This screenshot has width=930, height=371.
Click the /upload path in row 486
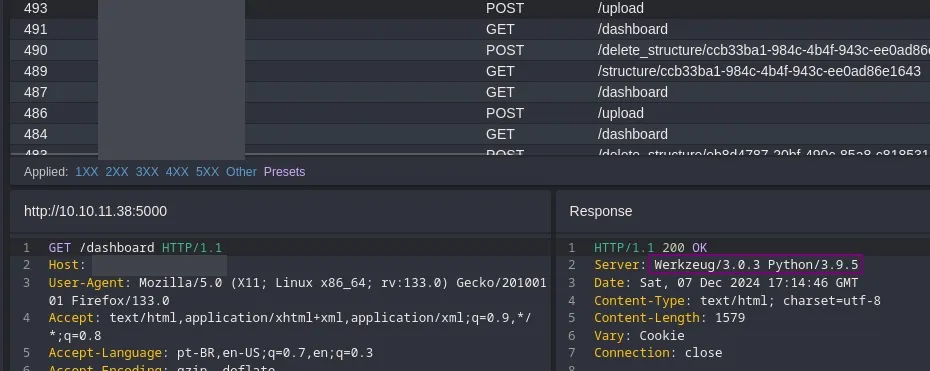point(620,113)
